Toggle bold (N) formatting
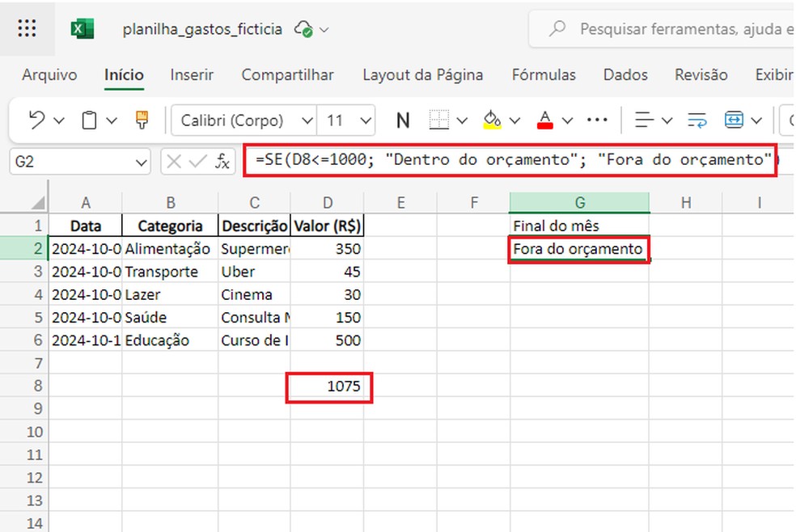This screenshot has width=796, height=532. pyautogui.click(x=403, y=120)
